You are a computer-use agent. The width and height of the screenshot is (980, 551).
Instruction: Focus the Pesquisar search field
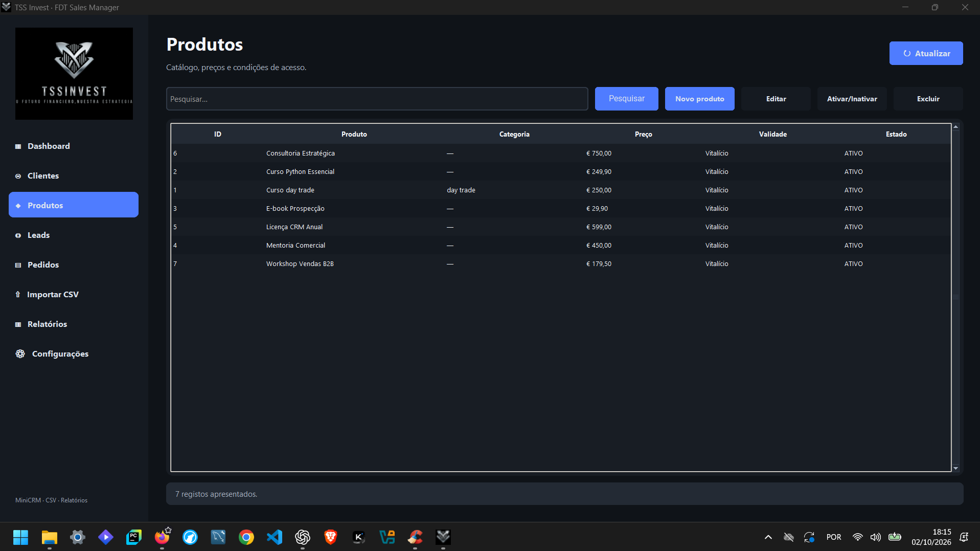[377, 99]
